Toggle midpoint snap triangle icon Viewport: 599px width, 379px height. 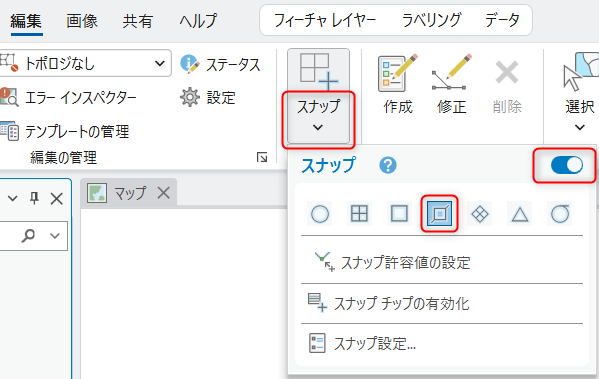click(520, 214)
